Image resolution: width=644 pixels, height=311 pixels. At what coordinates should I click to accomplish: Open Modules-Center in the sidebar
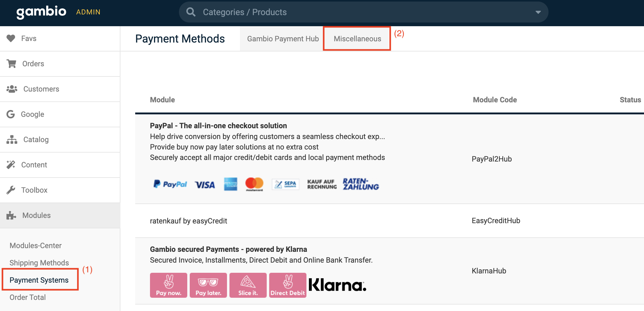pos(35,246)
